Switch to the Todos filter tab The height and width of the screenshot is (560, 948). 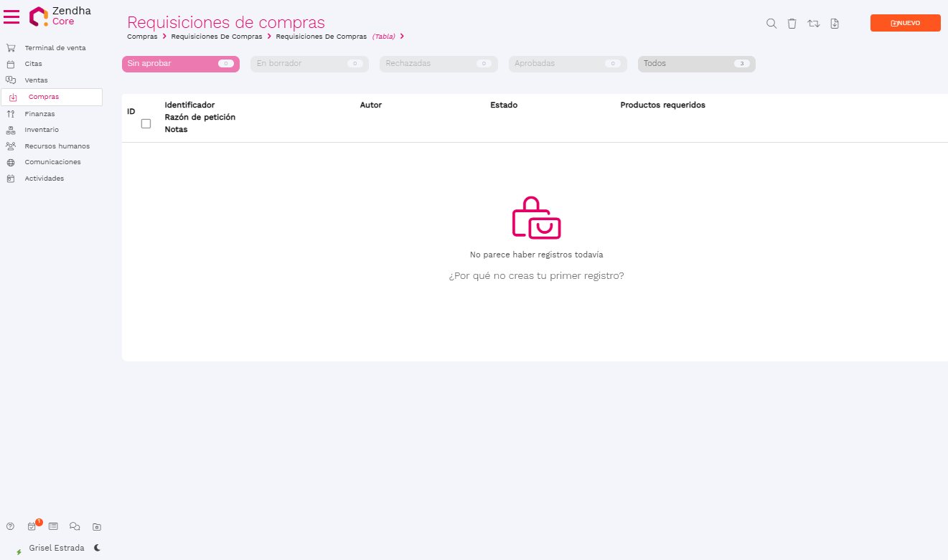click(x=696, y=64)
